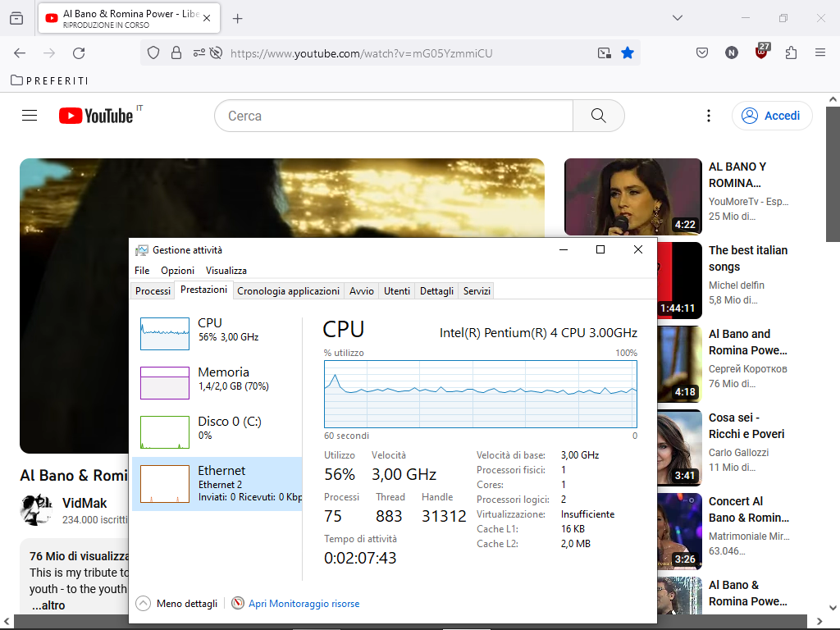Open the Firefox View icon at top left
This screenshot has width=840, height=630.
[x=16, y=18]
